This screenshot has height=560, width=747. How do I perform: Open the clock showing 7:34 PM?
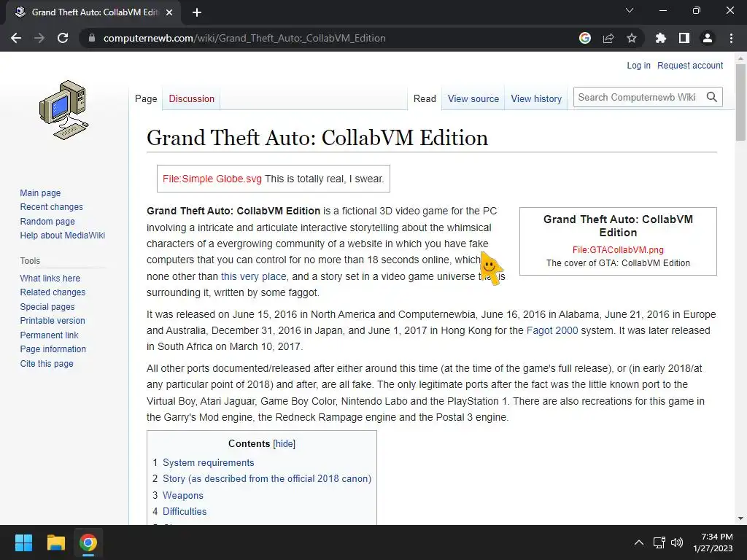[x=713, y=542]
